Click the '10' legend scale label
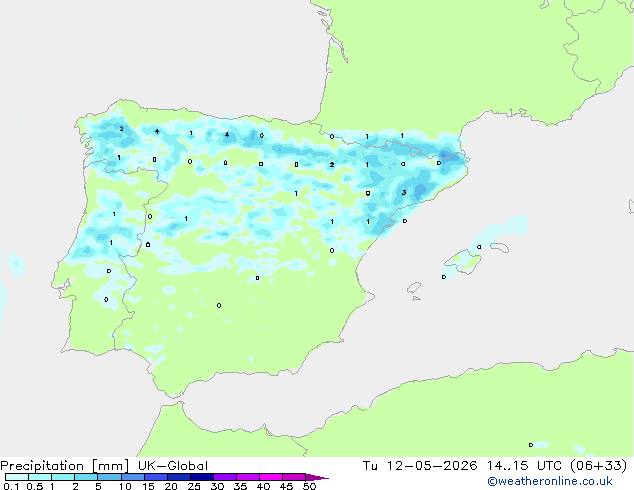The image size is (634, 490). tap(125, 486)
